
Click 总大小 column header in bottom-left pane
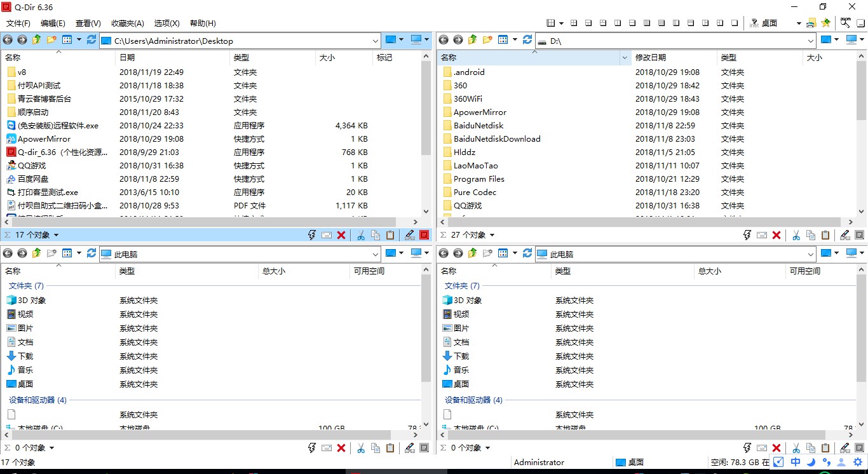click(x=304, y=271)
